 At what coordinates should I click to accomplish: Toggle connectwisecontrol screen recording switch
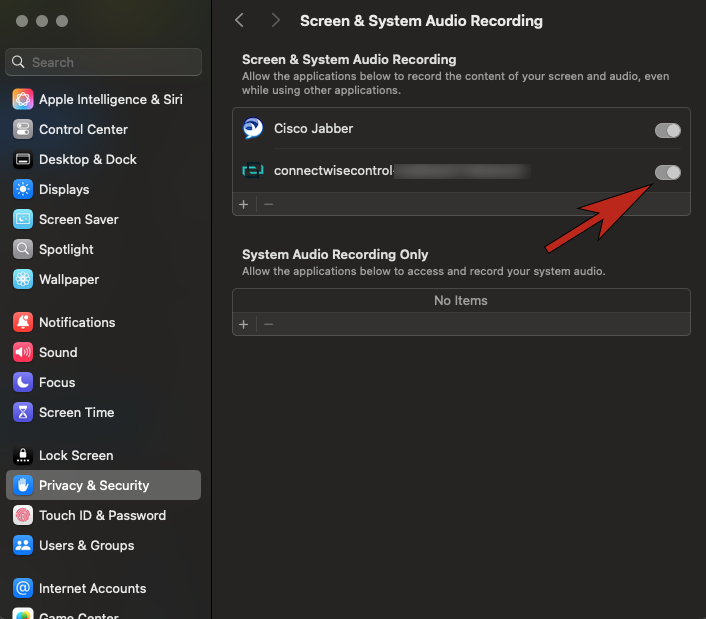(667, 172)
